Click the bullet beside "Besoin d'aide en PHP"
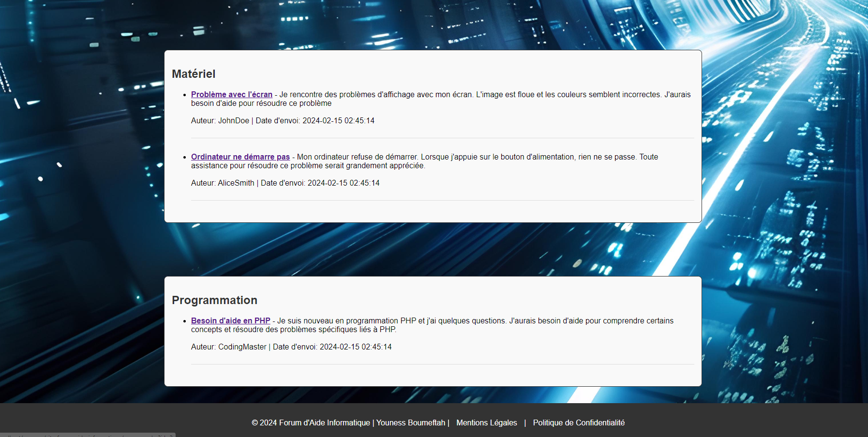 185,321
